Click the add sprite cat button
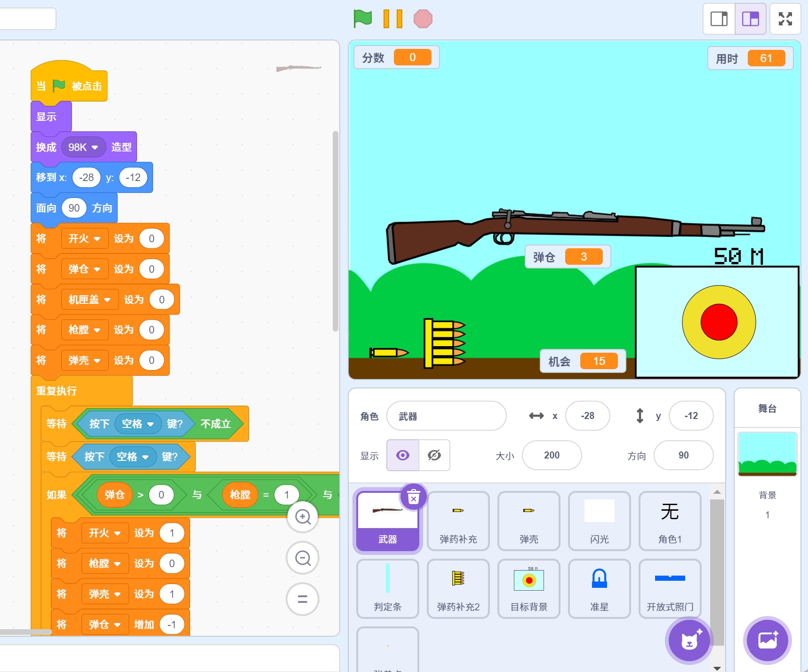This screenshot has height=672, width=808. [689, 640]
